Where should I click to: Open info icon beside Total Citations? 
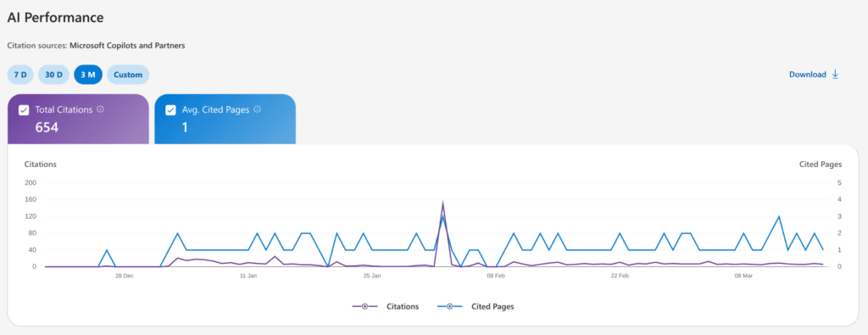100,109
